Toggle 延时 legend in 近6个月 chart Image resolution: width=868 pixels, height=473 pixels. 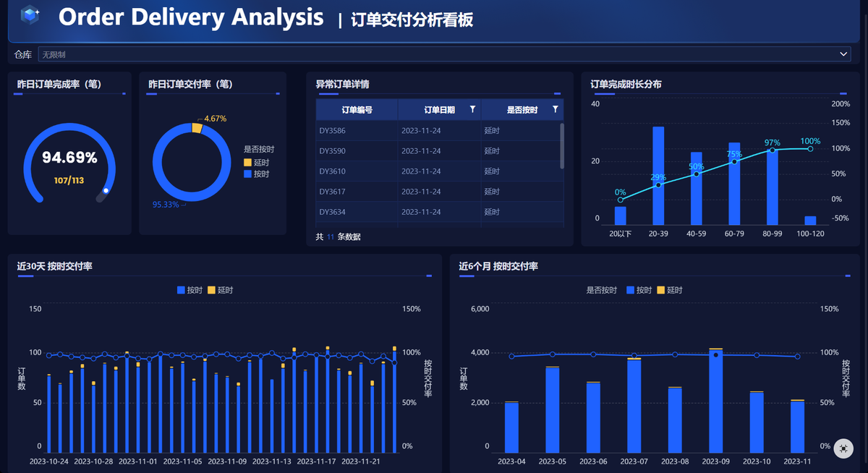pos(670,290)
